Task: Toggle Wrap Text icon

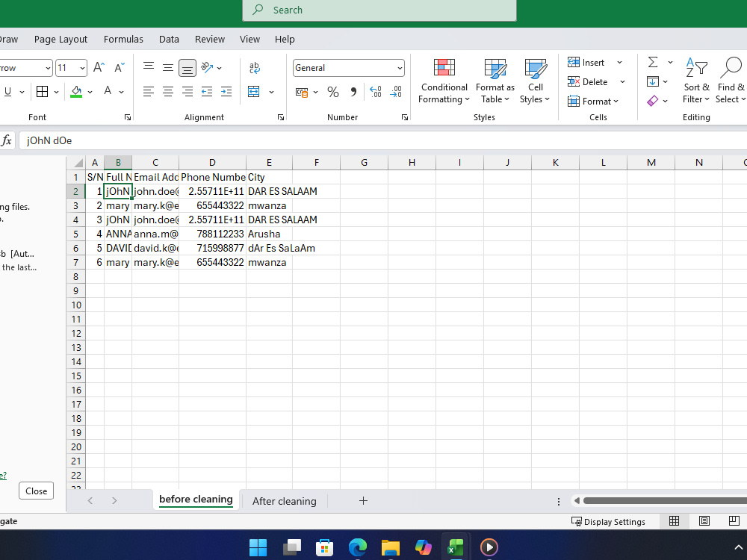Action: 255,68
